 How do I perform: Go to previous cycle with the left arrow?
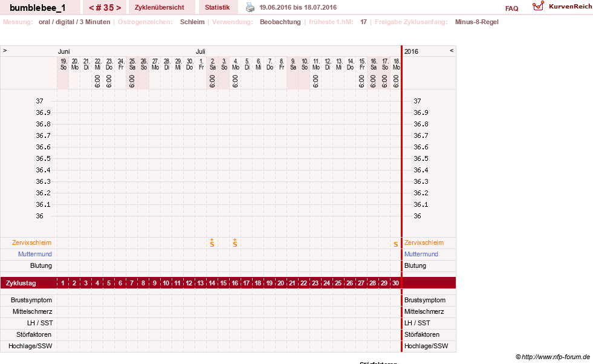91,8
